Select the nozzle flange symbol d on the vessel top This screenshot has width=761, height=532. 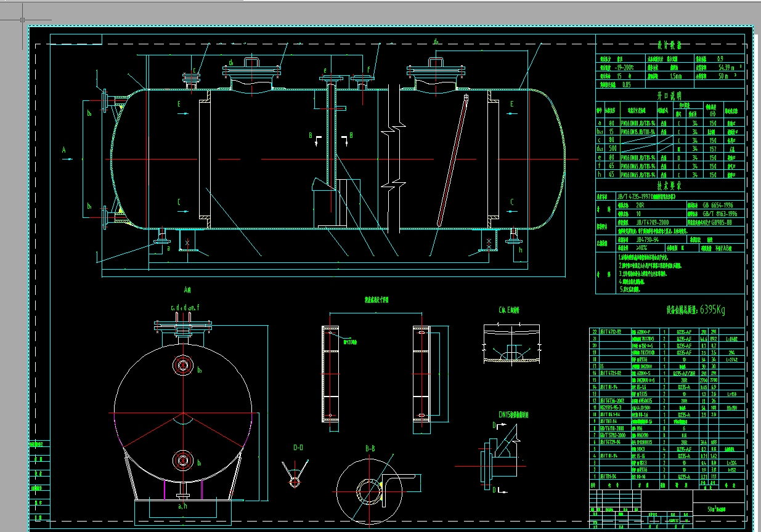click(251, 66)
